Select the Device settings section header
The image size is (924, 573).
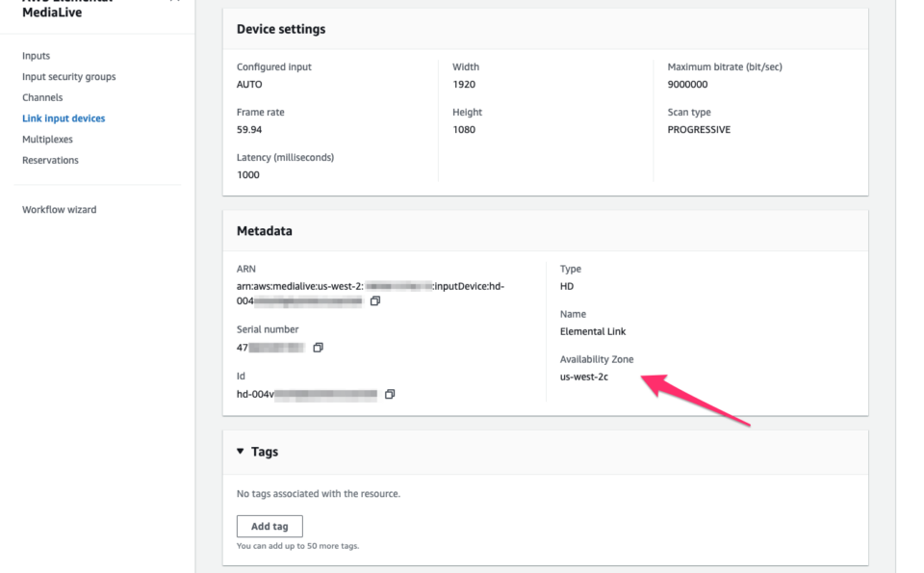point(281,29)
